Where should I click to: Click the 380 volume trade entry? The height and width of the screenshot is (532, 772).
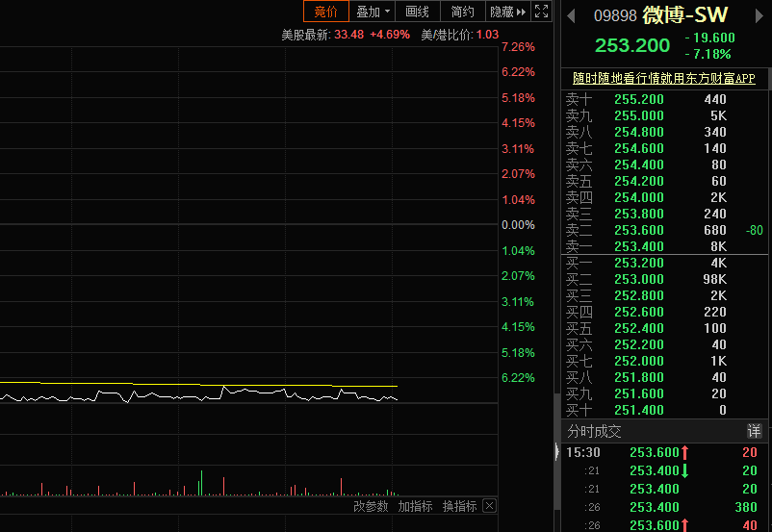point(746,507)
